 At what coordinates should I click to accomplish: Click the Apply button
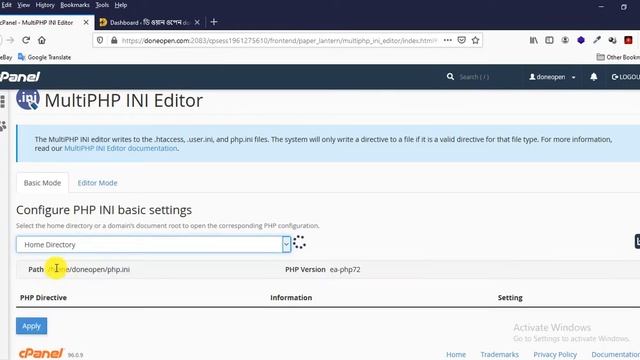tap(31, 326)
